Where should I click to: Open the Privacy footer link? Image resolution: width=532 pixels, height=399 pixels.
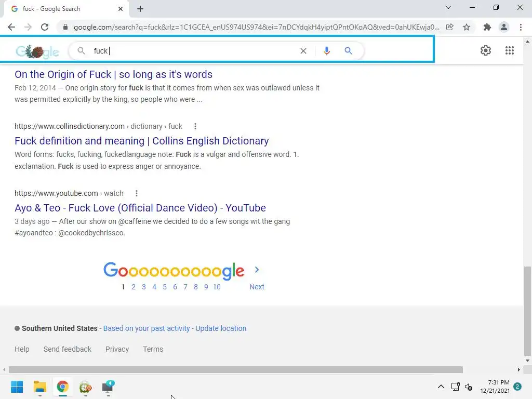click(117, 349)
